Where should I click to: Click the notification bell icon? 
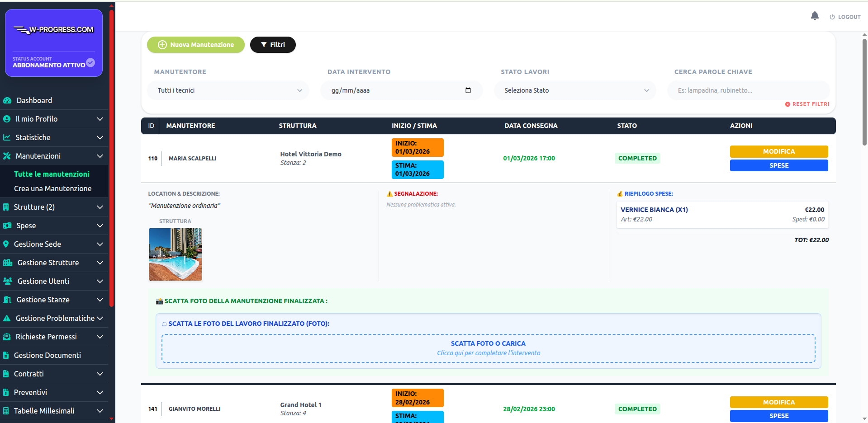[815, 16]
